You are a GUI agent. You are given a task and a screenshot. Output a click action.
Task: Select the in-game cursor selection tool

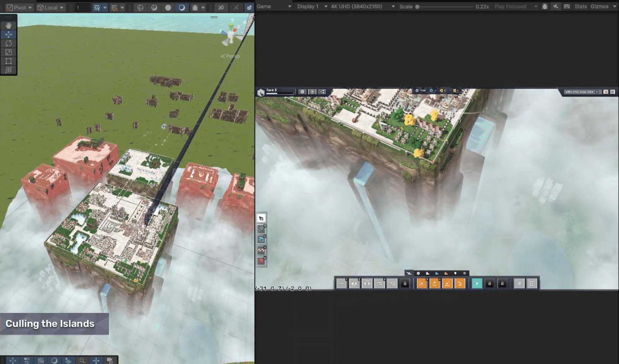[x=261, y=218]
